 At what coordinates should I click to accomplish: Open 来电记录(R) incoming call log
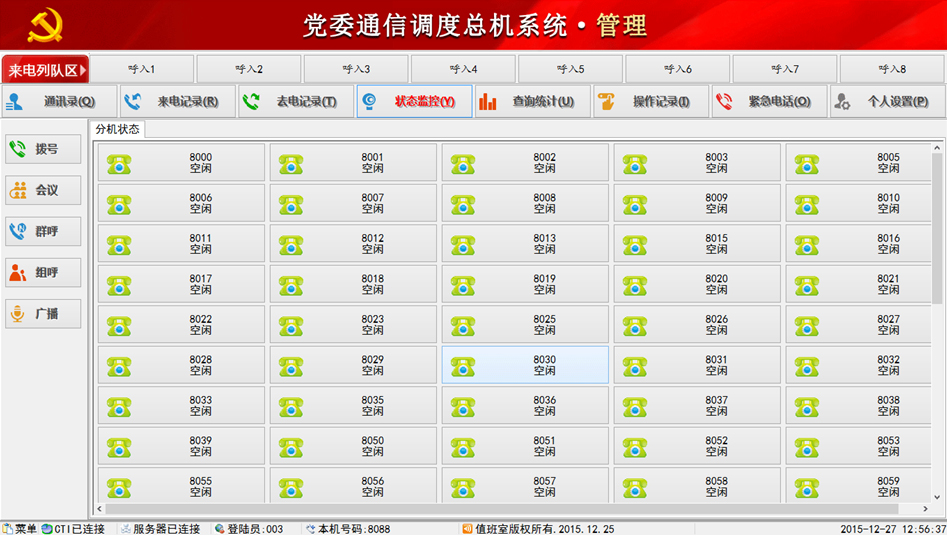[x=177, y=101]
